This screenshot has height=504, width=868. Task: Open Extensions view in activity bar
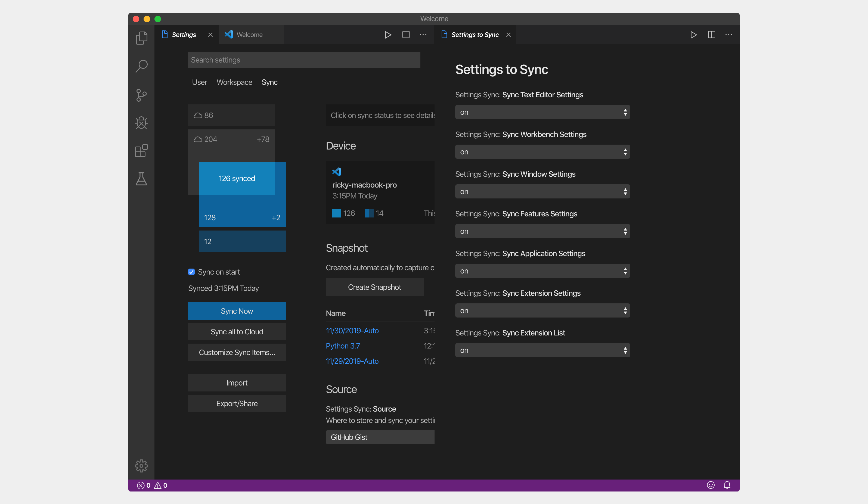click(x=141, y=151)
